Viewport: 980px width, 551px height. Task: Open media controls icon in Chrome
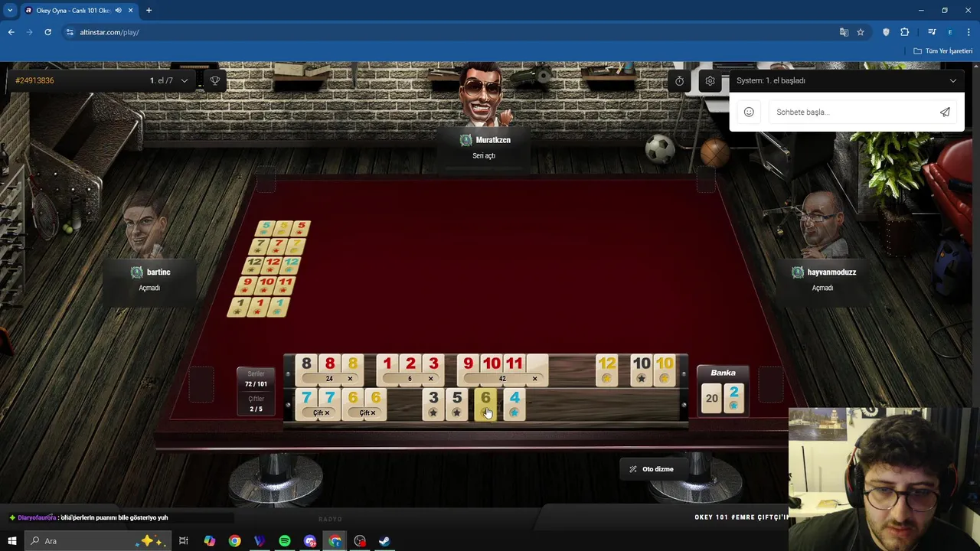(x=932, y=32)
